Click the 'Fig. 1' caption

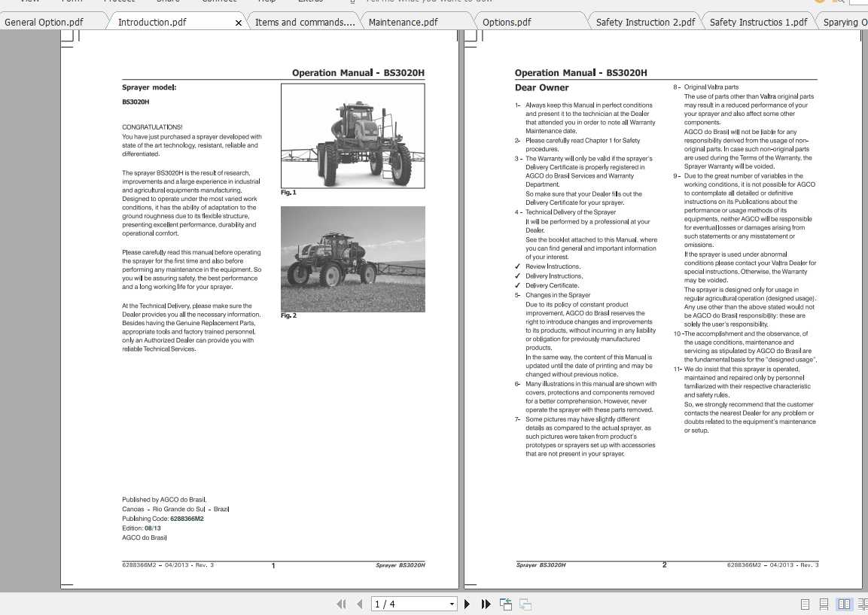click(x=288, y=193)
